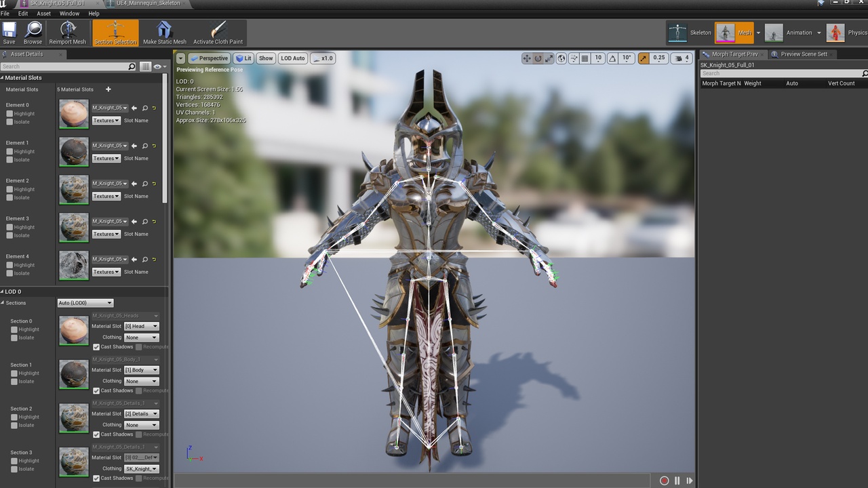868x488 pixels.
Task: Enable Isolate for Element 4
Action: tap(9, 273)
